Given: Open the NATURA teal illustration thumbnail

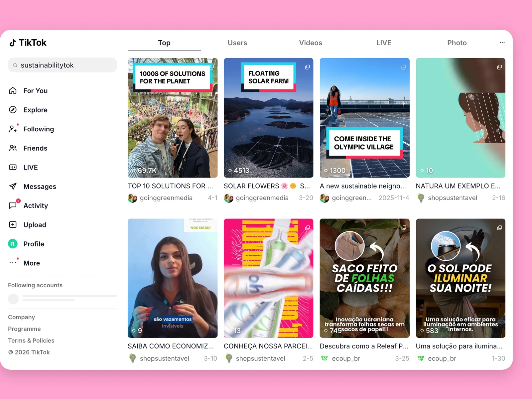Looking at the screenshot, I should click(461, 118).
